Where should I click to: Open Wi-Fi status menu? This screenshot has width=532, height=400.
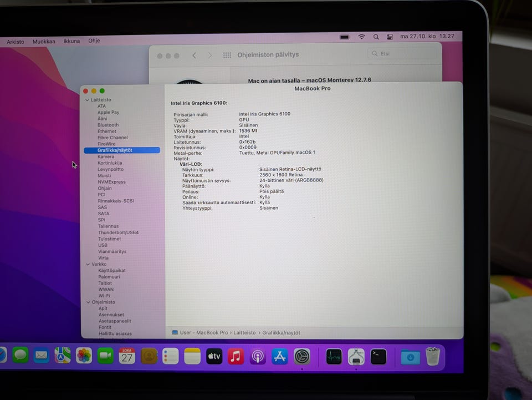[x=362, y=37]
